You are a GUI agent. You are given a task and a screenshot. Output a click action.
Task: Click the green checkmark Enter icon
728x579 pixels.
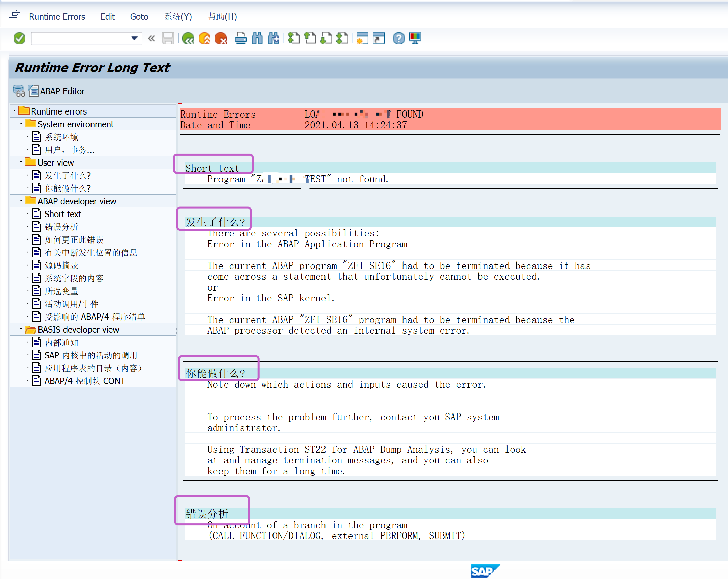pos(19,39)
